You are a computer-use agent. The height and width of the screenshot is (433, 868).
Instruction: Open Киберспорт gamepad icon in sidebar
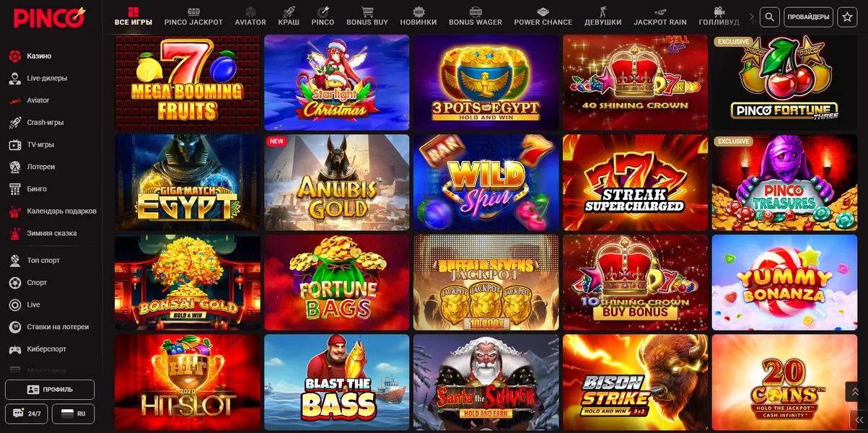[x=14, y=349]
